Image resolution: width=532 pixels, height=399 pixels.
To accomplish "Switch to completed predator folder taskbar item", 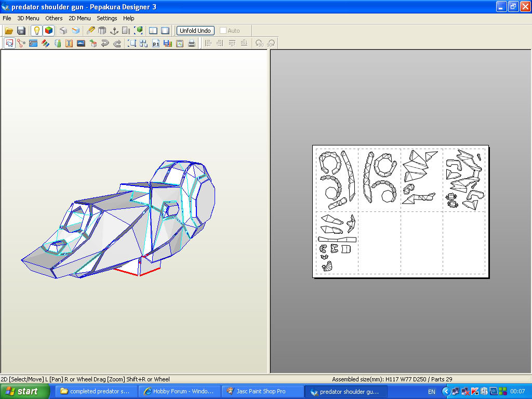I will (96, 392).
